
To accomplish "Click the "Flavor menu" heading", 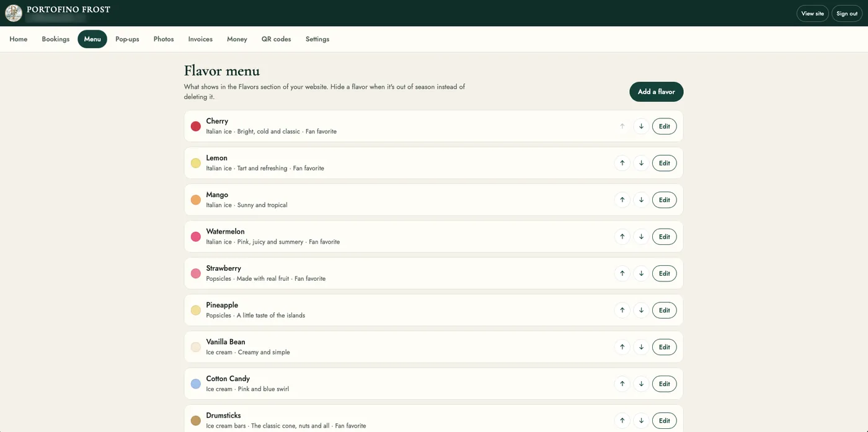I will (222, 71).
